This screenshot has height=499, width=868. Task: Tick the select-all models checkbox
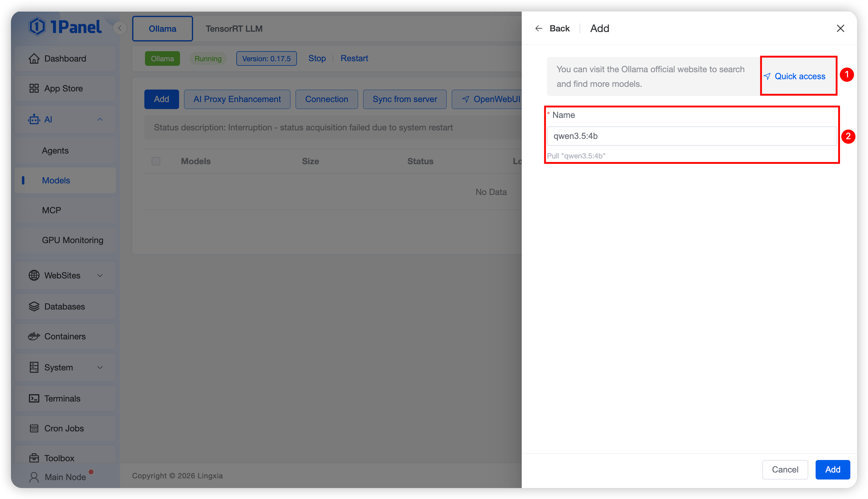(x=156, y=161)
